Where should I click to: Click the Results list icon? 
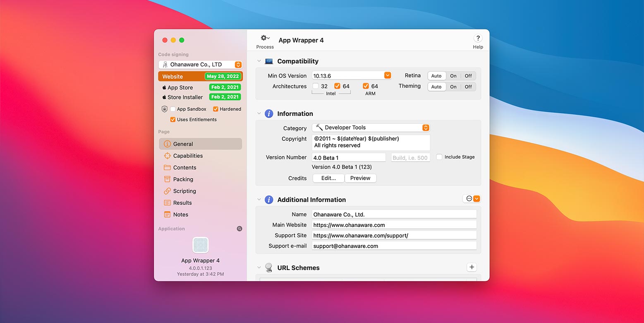coord(167,203)
